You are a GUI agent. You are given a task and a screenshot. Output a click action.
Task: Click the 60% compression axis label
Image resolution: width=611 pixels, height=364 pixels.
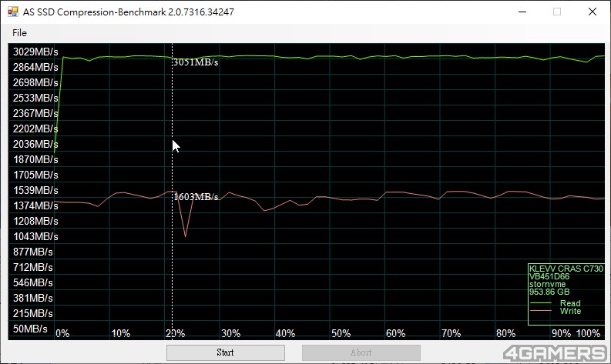395,334
